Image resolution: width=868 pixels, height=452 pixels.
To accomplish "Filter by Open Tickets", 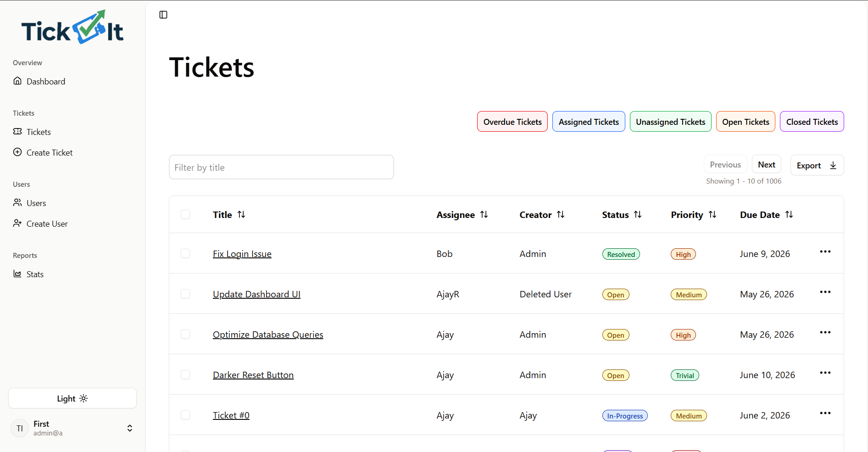I will pos(746,122).
